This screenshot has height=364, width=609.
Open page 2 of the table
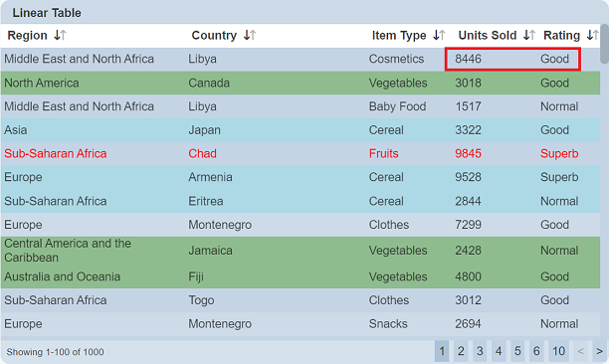[461, 351]
